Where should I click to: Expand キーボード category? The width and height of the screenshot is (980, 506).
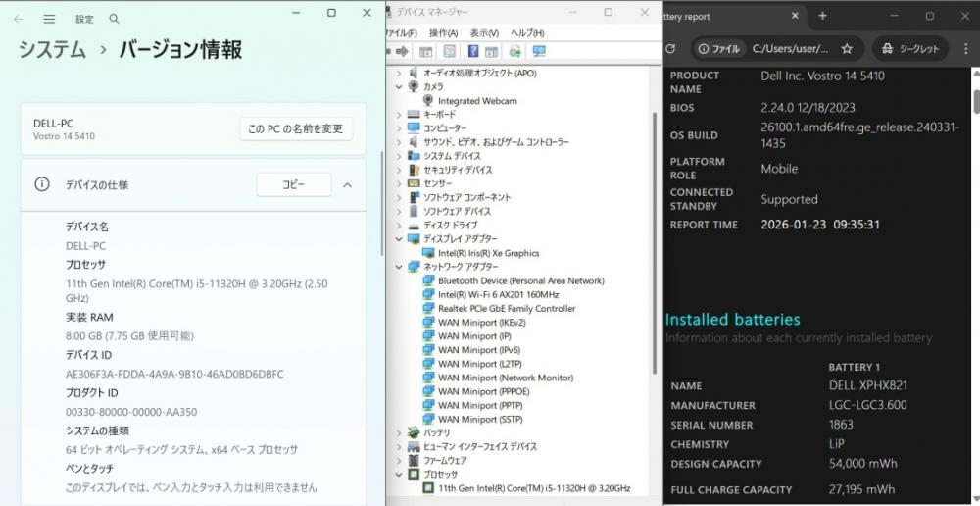(x=400, y=115)
